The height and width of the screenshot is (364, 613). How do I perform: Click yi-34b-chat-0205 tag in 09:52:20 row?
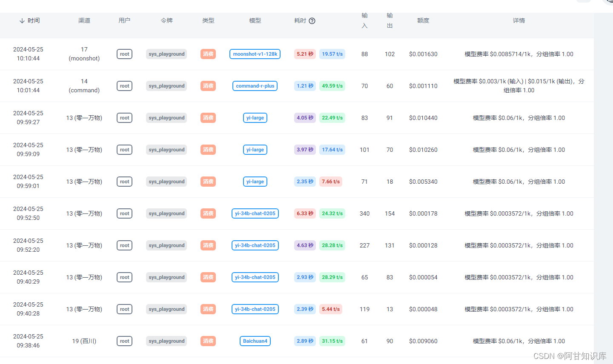pyautogui.click(x=255, y=245)
